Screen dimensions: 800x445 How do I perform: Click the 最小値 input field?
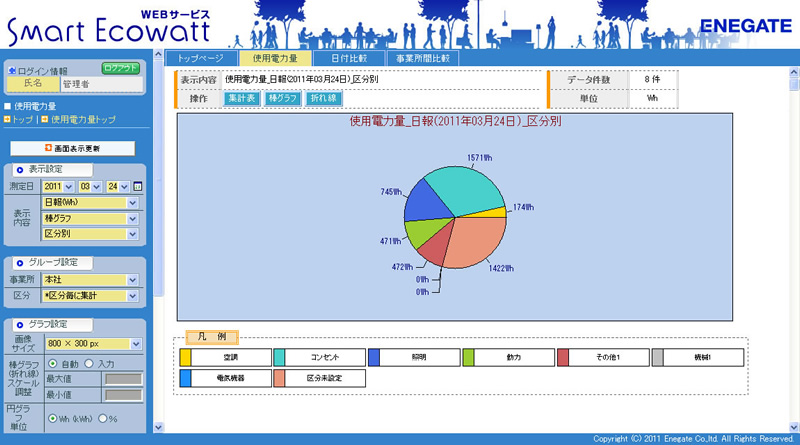(123, 394)
